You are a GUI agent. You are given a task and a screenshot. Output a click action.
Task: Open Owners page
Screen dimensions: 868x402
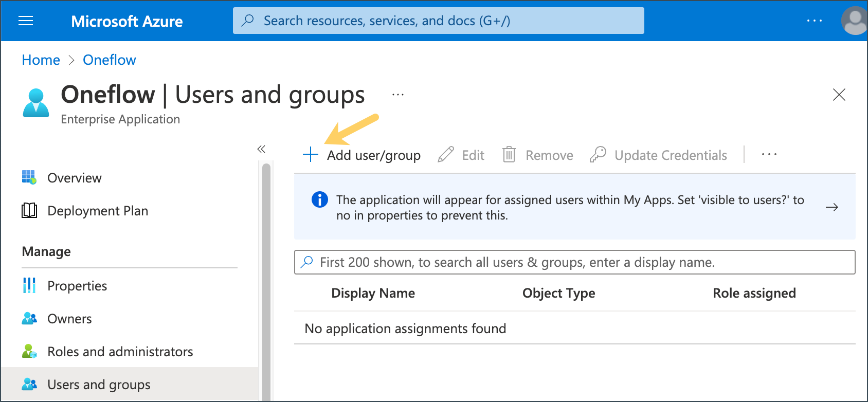[69, 319]
